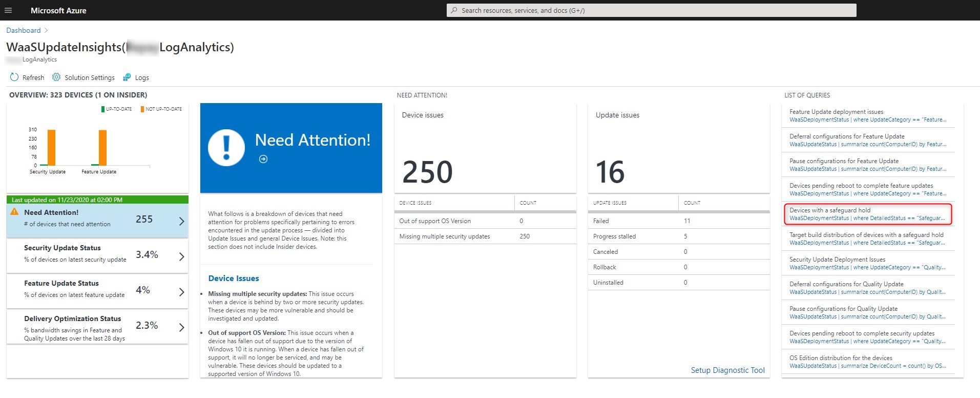This screenshot has height=398, width=980.
Task: Select the Canceled update issues row
Action: pos(679,252)
